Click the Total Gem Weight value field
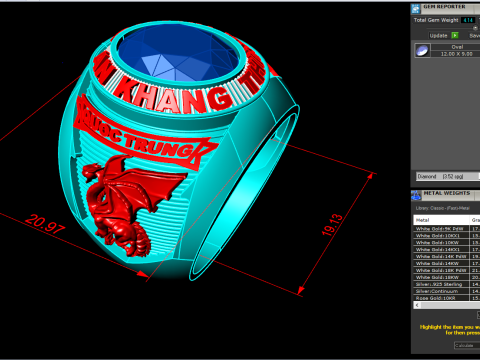 point(468,20)
